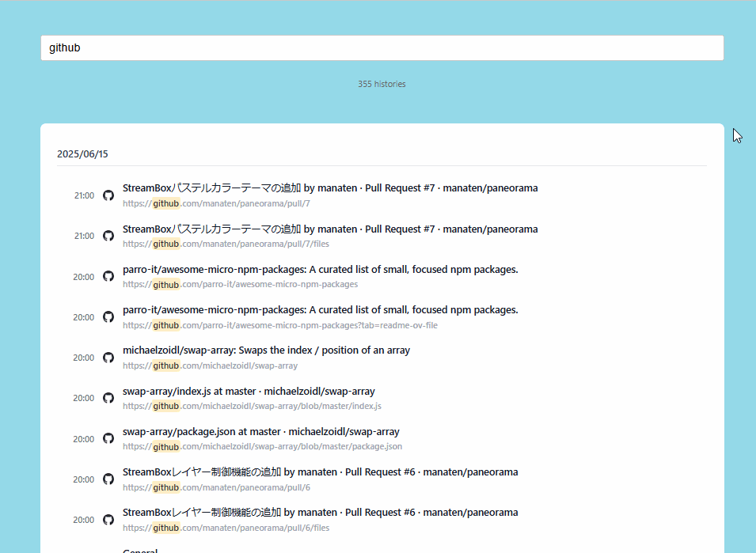Open Pull Request #7 title above pull/7/files URL

(x=330, y=229)
